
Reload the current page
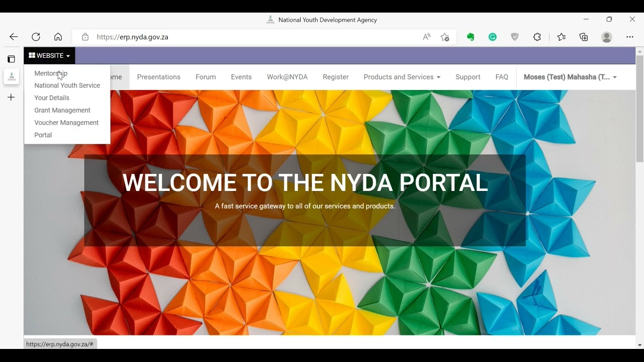pyautogui.click(x=36, y=37)
